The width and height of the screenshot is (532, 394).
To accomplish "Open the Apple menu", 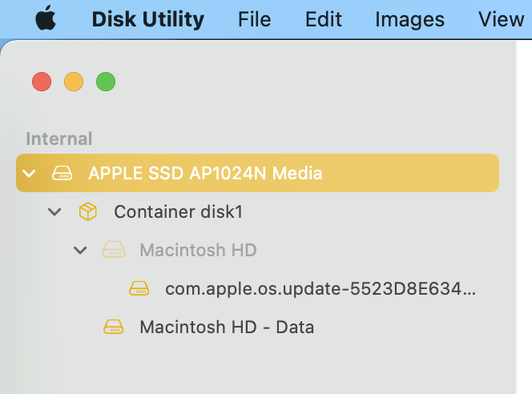I will click(46, 18).
